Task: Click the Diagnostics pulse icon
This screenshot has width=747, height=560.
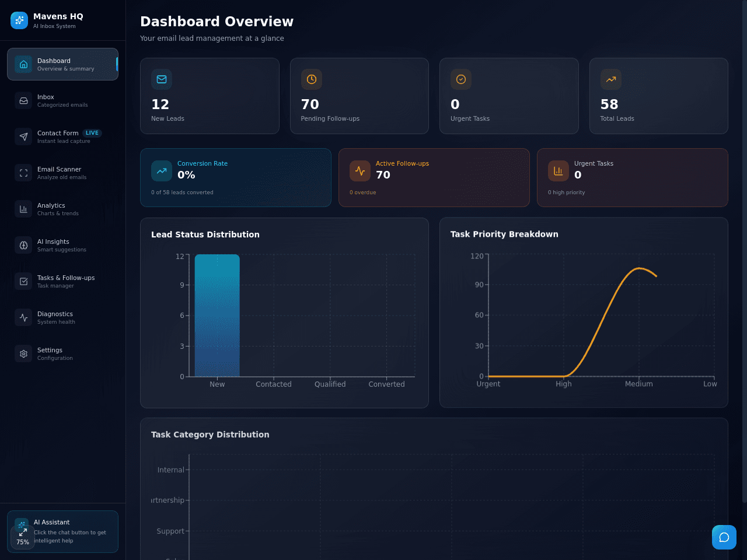Action: coord(23,317)
